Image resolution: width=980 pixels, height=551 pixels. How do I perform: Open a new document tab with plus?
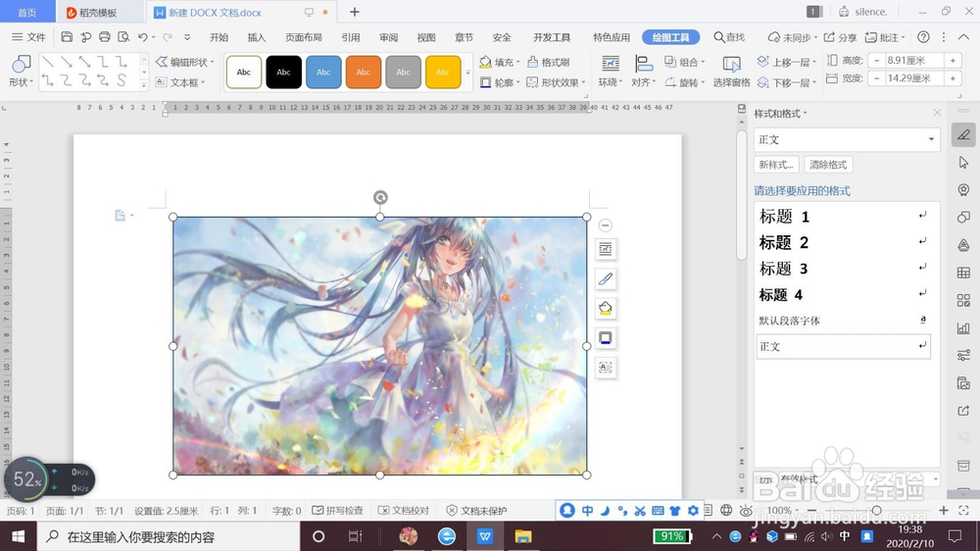[x=355, y=12]
